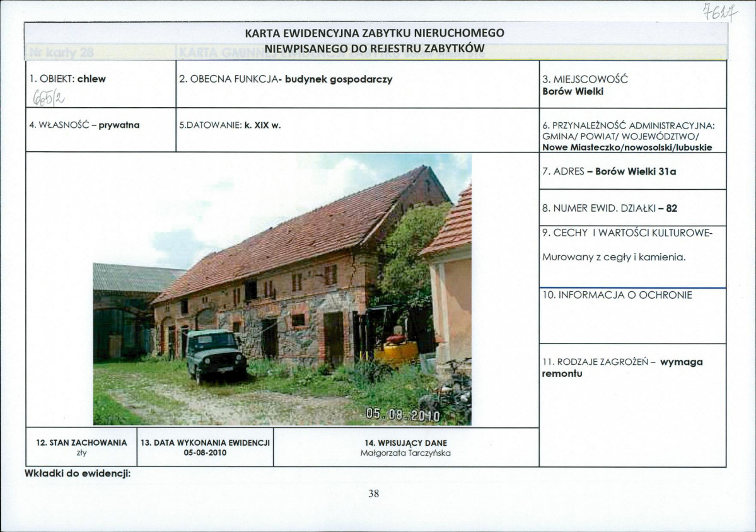Viewport: 756px width, 532px height.
Task: Click the handwritten note '665/2'
Action: tap(48, 97)
